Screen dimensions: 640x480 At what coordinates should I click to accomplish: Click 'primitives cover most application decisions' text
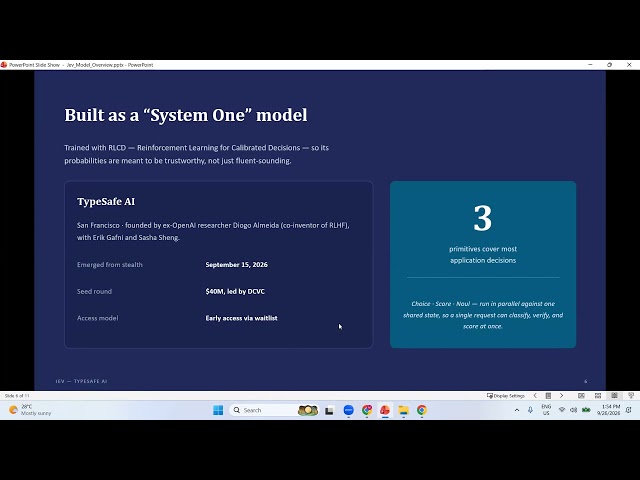483,255
